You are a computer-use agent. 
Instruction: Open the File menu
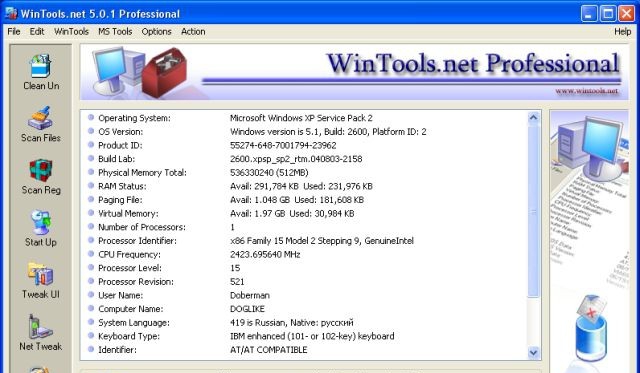pos(14,31)
